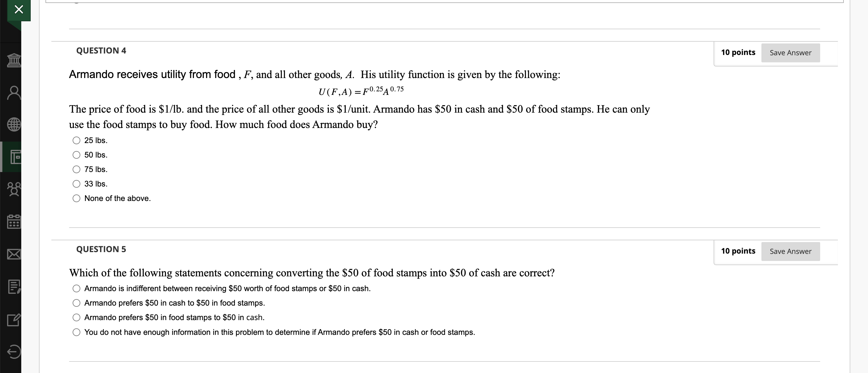Viewport: 868px width, 373px height.
Task: Close the quiz panel with the X
Action: [x=19, y=9]
